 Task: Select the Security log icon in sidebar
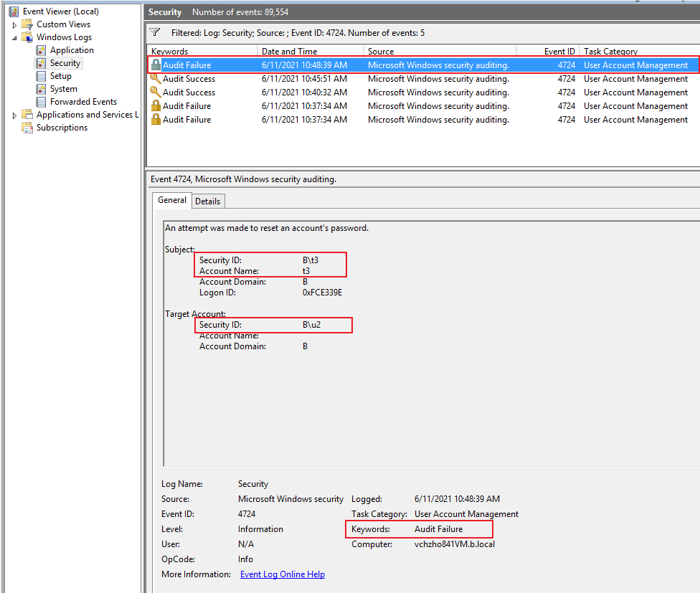(x=41, y=62)
